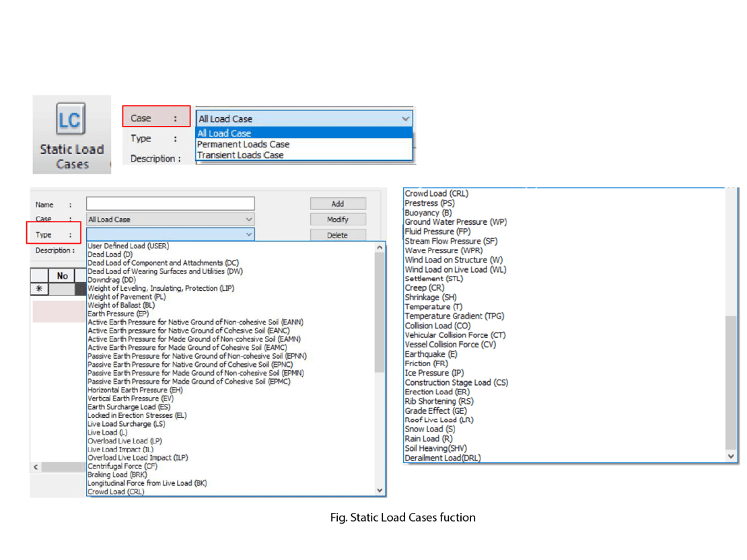Select Transient Loads Case option

pyautogui.click(x=240, y=155)
